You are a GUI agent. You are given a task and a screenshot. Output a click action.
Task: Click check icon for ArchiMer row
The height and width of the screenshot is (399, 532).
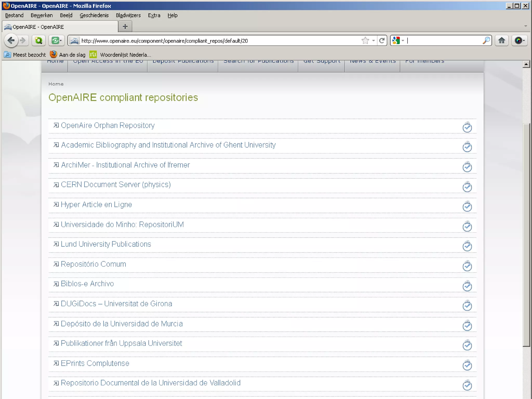(467, 167)
